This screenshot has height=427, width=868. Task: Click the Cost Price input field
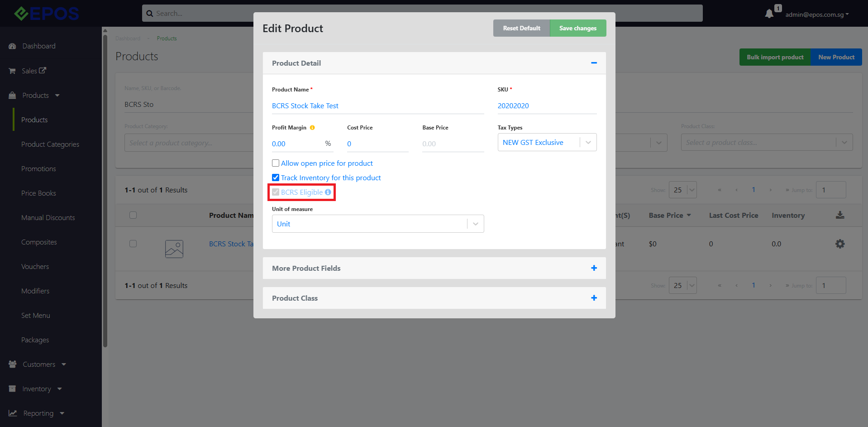[378, 144]
